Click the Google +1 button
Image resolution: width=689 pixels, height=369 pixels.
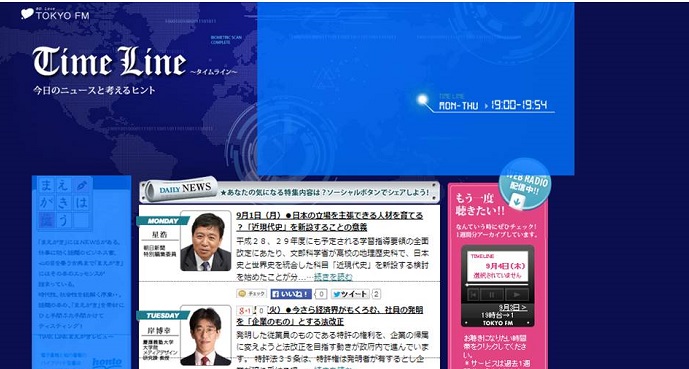244,311
